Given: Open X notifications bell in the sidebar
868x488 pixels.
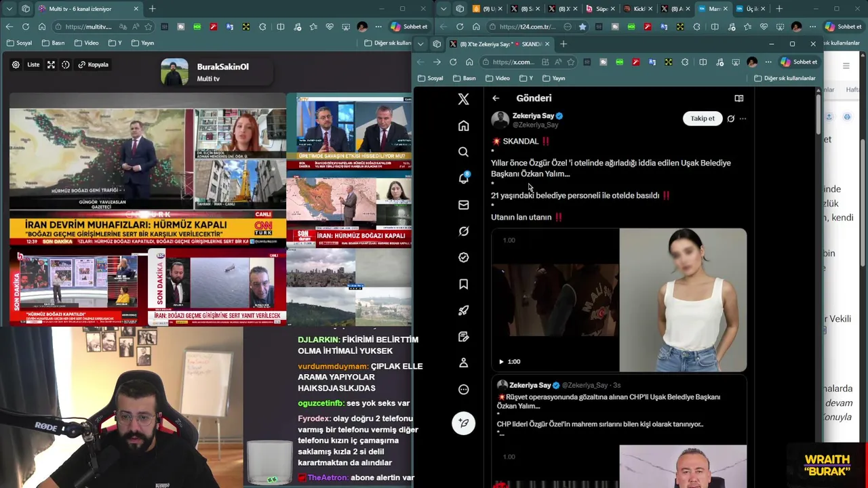Looking at the screenshot, I should click(463, 178).
